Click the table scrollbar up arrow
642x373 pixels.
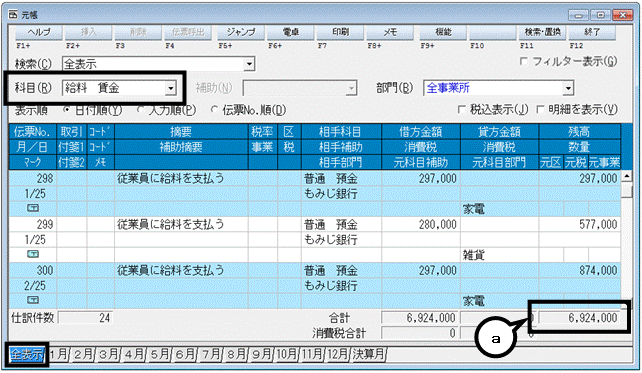pyautogui.click(x=626, y=176)
